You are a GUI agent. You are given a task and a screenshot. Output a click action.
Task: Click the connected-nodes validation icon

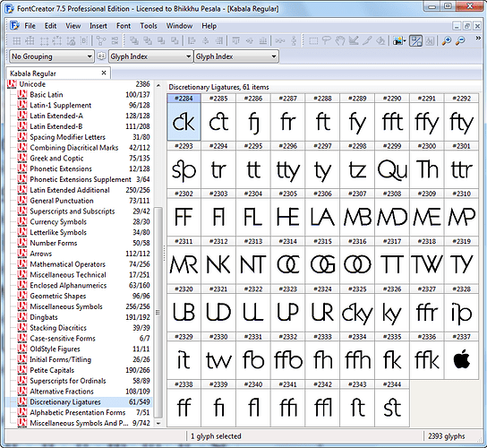click(x=101, y=40)
